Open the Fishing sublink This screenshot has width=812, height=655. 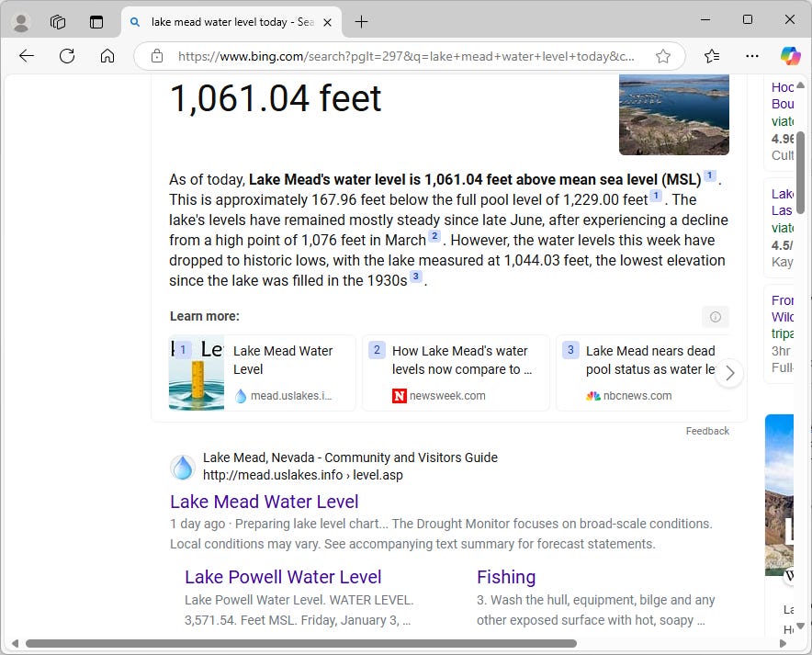pos(506,577)
